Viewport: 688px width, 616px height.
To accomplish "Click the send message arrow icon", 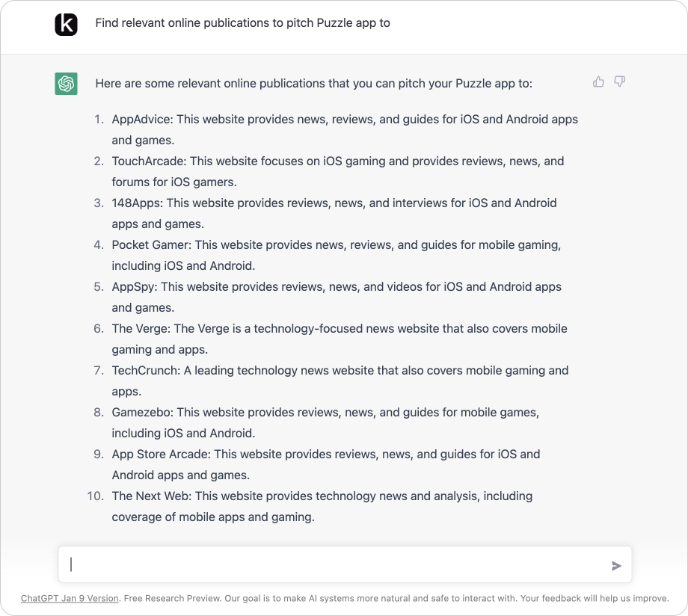I will [616, 566].
